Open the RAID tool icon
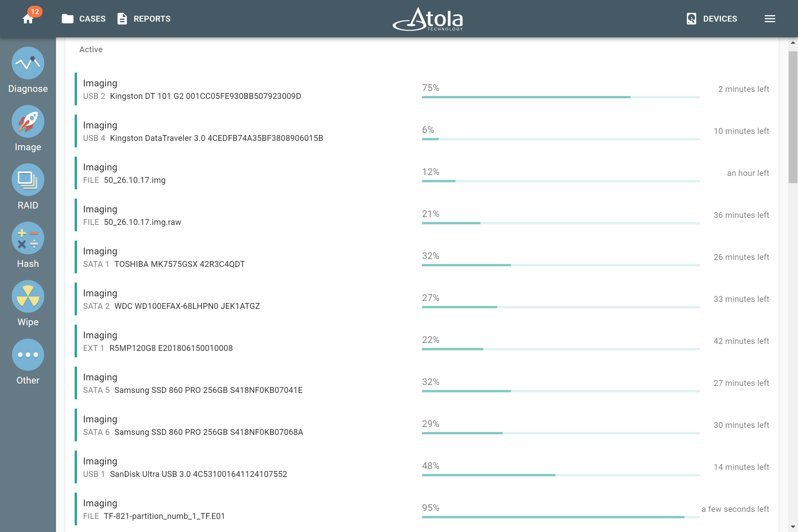 click(28, 180)
